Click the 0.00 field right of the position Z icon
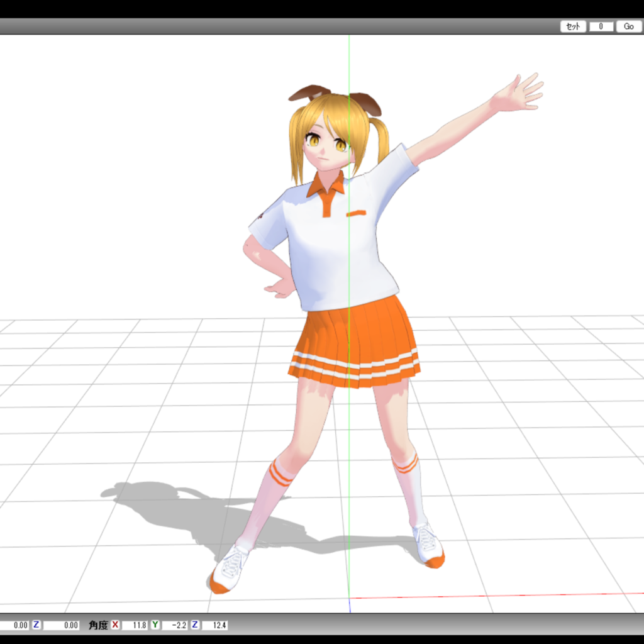This screenshot has height=644, width=644. coord(62,625)
